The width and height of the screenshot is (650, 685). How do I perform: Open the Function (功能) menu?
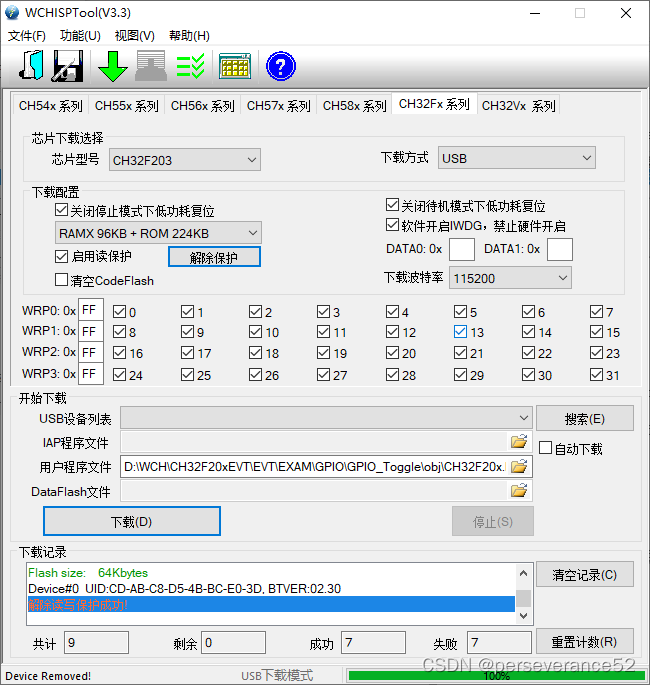80,36
